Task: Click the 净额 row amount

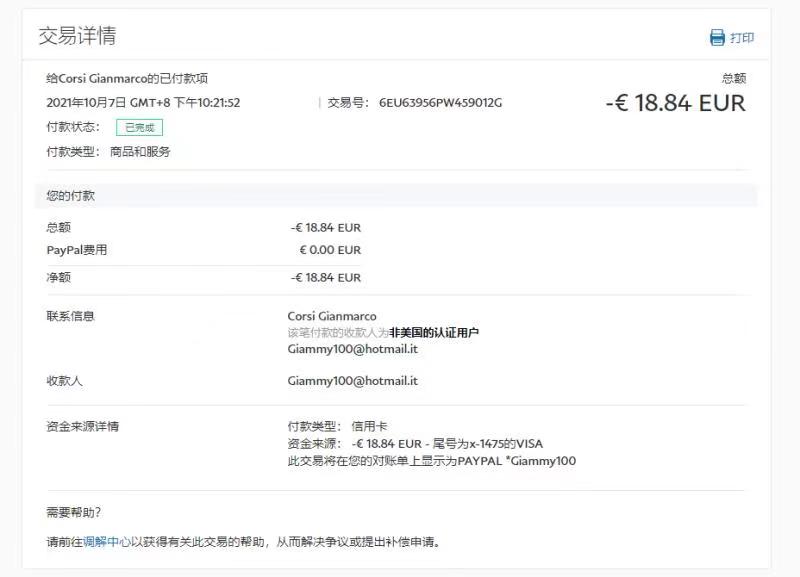Action: tap(326, 277)
